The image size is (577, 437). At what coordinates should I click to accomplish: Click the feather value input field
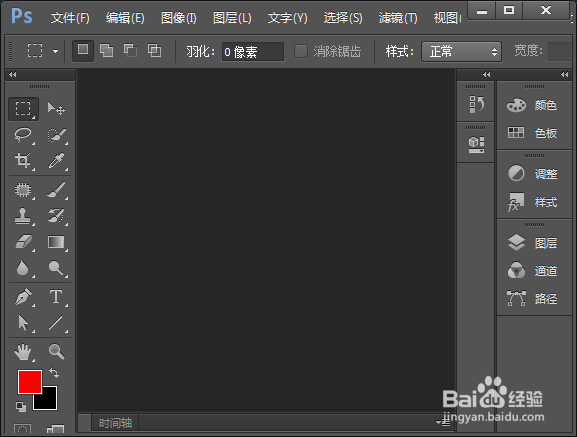[x=253, y=51]
